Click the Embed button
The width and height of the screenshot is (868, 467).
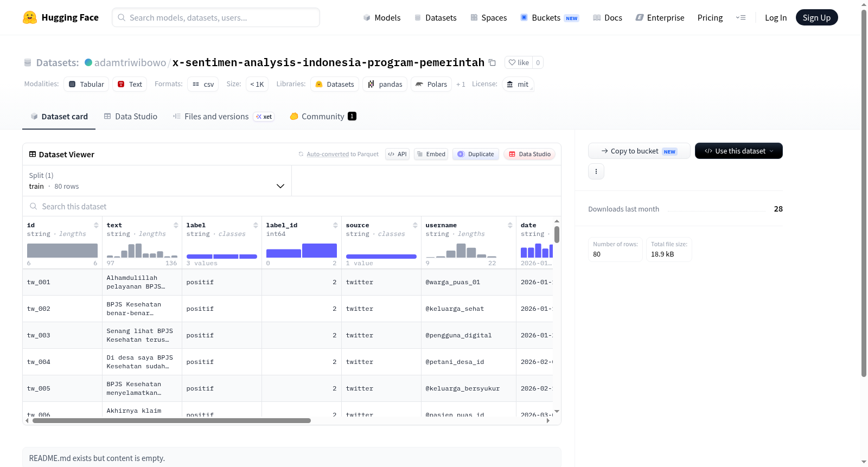431,154
